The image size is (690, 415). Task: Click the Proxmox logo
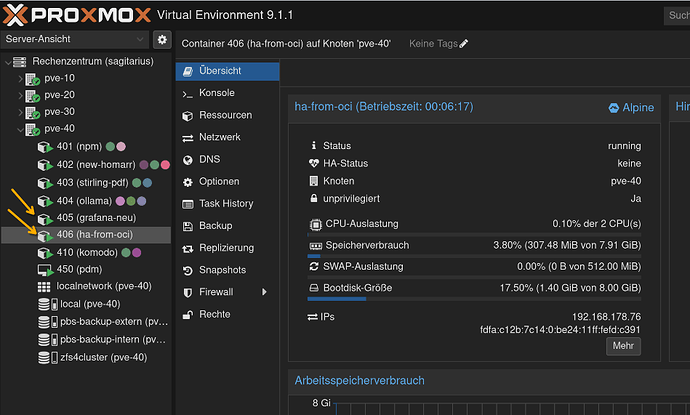pos(77,15)
